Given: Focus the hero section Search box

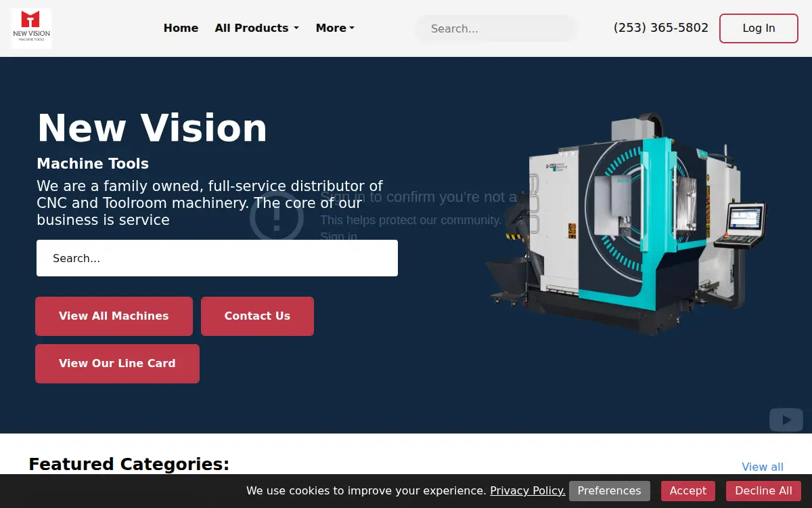Looking at the screenshot, I should pyautogui.click(x=217, y=258).
